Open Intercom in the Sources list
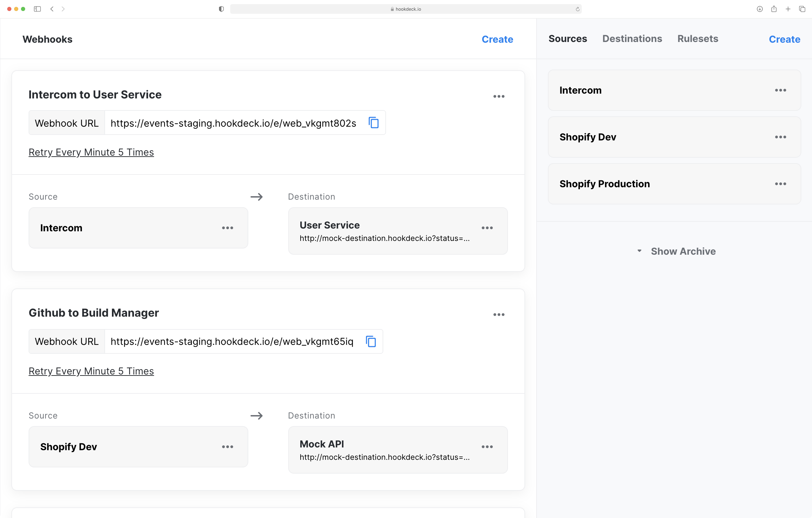812x518 pixels. point(674,90)
